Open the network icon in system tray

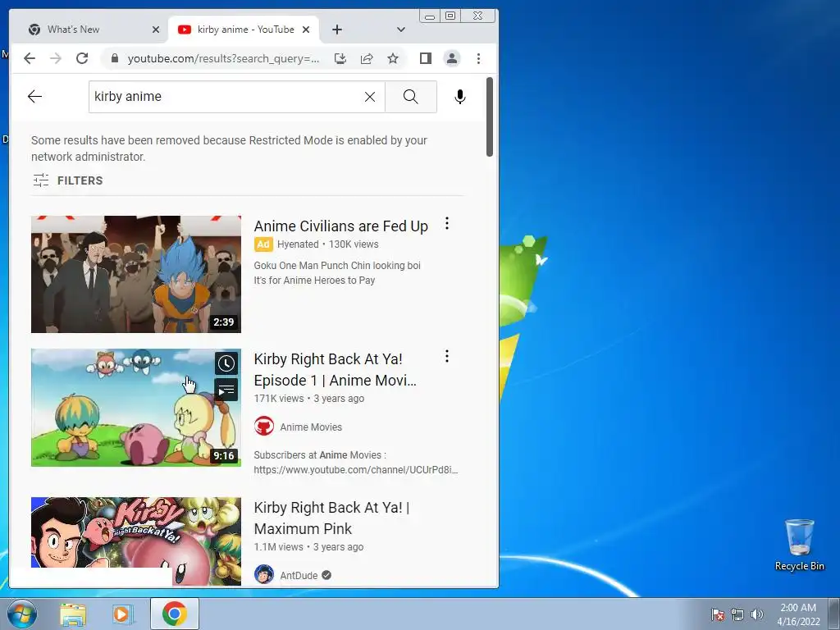pyautogui.click(x=737, y=614)
